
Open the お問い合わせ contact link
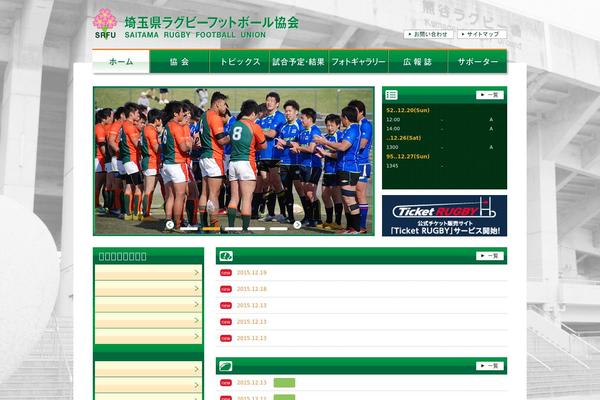pyautogui.click(x=429, y=34)
